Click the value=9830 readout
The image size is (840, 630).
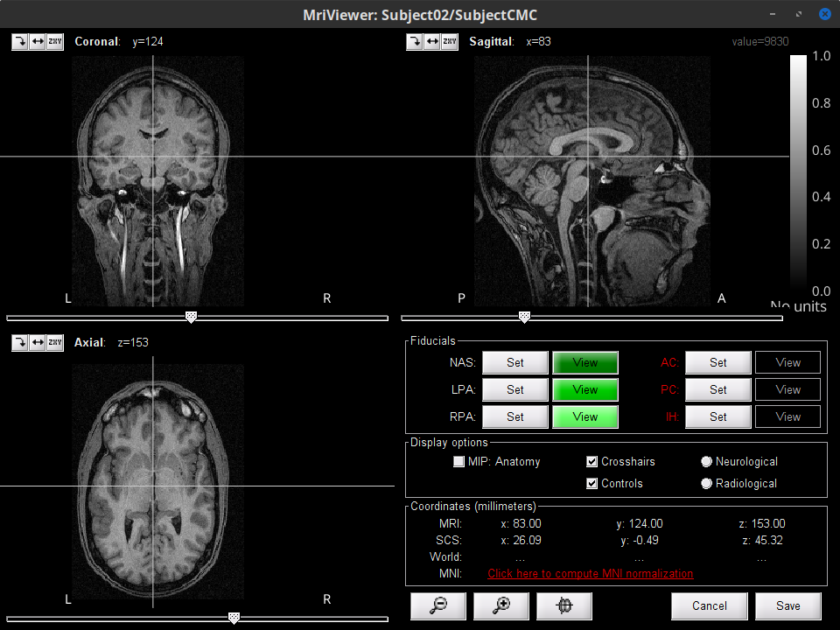click(x=760, y=42)
